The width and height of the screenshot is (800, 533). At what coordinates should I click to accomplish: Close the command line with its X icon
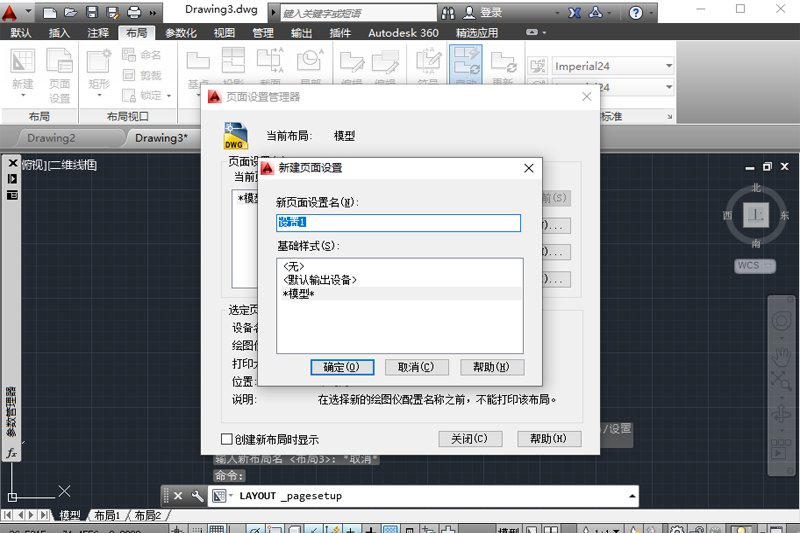(178, 496)
